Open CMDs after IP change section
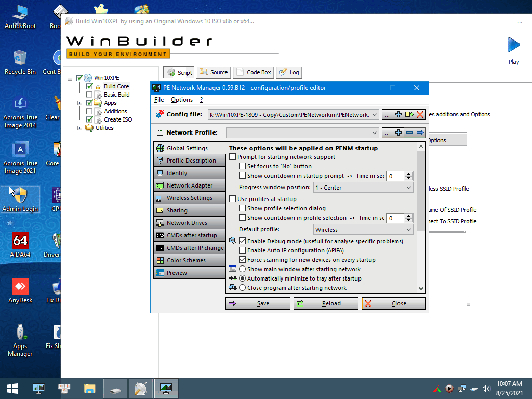Image resolution: width=532 pixels, height=399 pixels. tap(190, 248)
